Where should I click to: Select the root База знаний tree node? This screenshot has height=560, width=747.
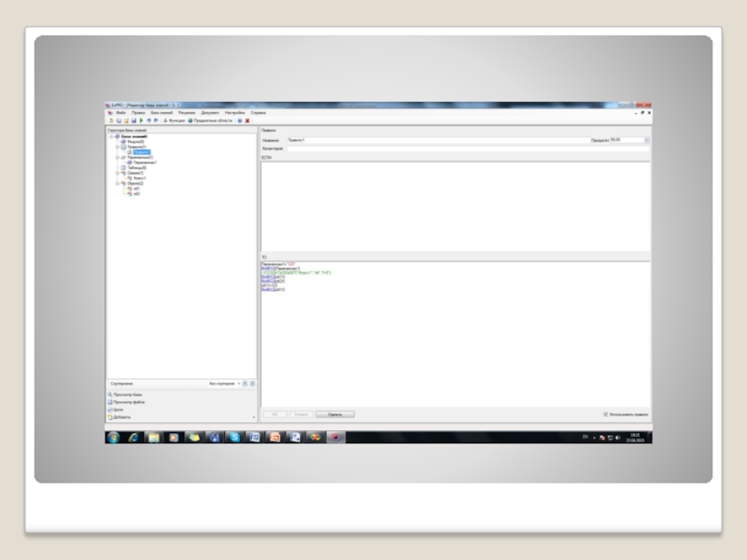point(134,136)
